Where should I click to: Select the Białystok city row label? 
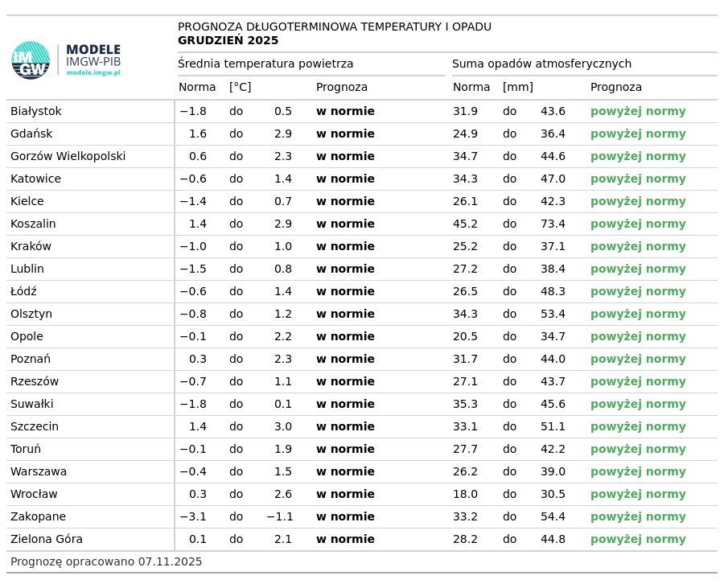[x=36, y=111]
